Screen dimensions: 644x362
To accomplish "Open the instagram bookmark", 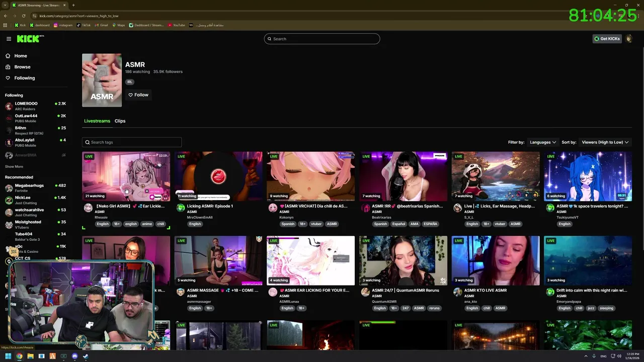I will (63, 25).
